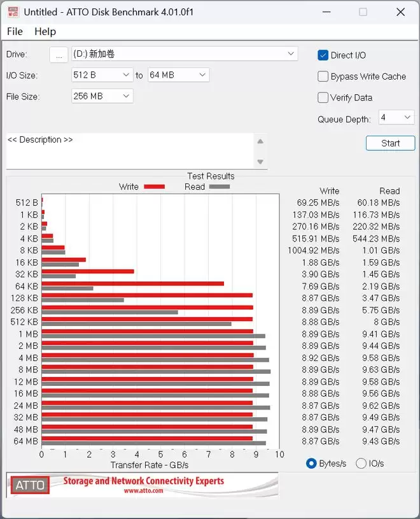Click the gray Read legend swatch
Image resolution: width=420 pixels, height=519 pixels.
[x=219, y=187]
